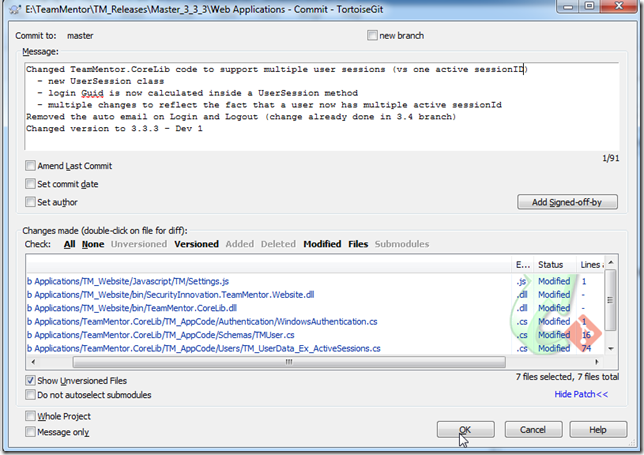The width and height of the screenshot is (644, 455).
Task: Open Help for commit dialog
Action: point(598,430)
